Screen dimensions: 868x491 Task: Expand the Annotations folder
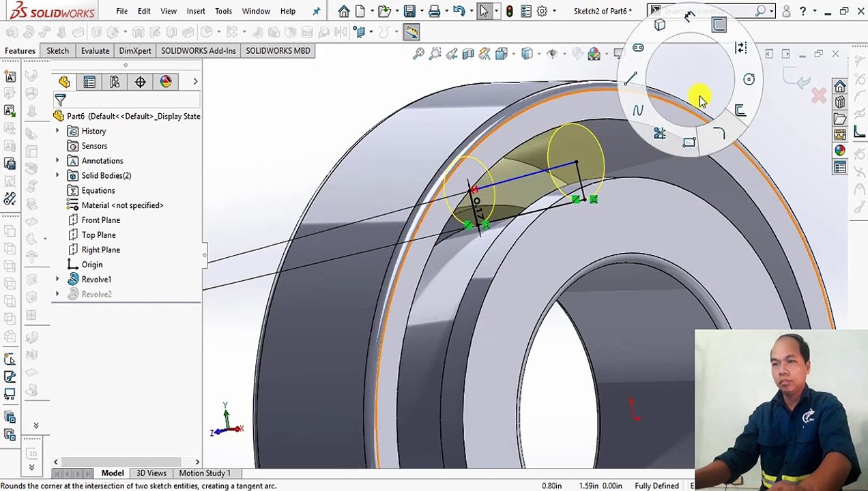click(x=57, y=161)
